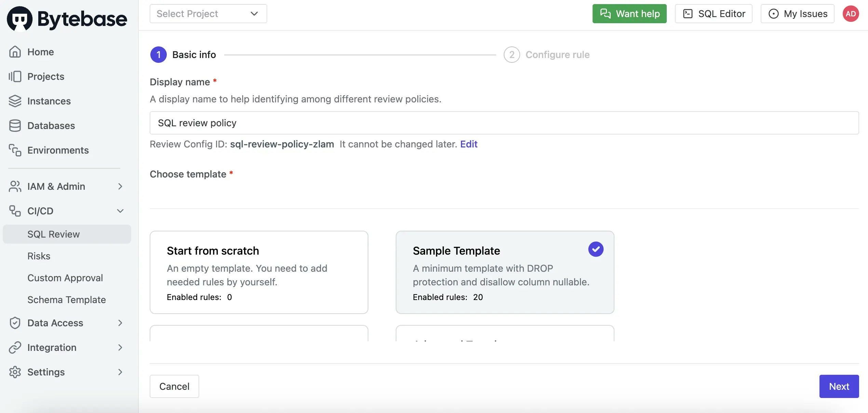Viewport: 868px width, 413px height.
Task: Deselect the Sample Template checkmark
Action: [x=596, y=249]
